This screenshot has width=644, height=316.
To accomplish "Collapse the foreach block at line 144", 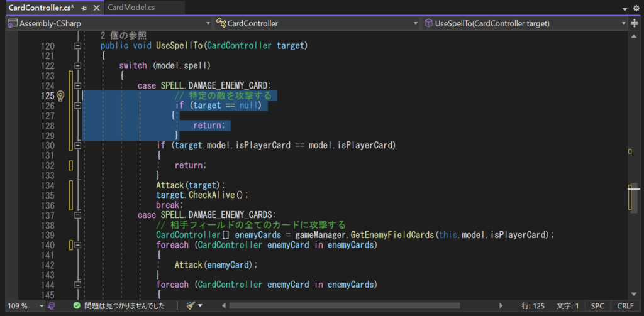I will (77, 285).
